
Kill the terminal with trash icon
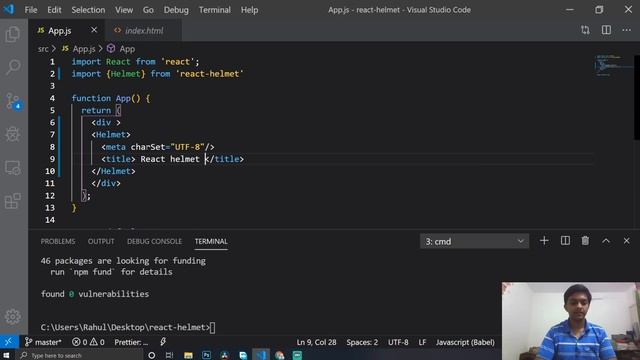585,241
